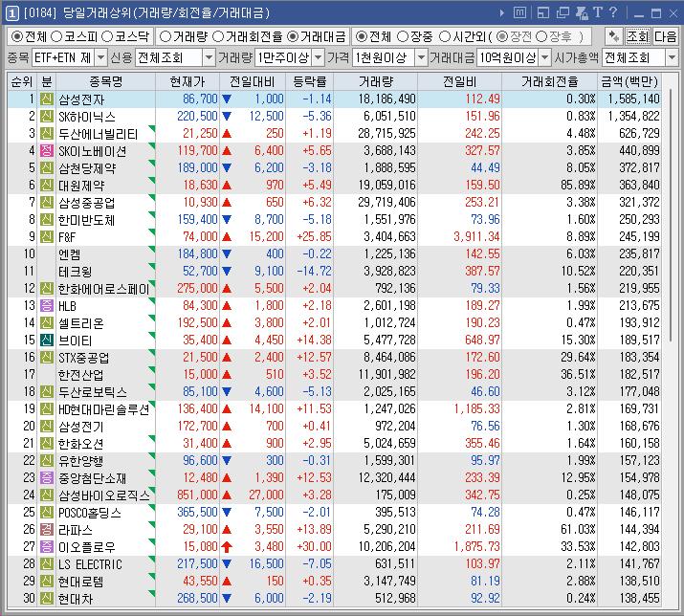Open the font T icon
Image resolution: width=684 pixels, height=616 pixels.
598,12
